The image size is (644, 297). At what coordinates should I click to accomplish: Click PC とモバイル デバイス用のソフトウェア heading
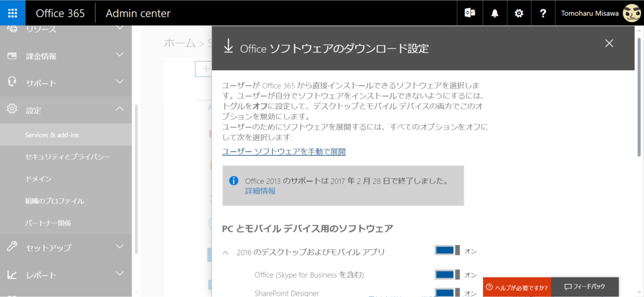click(308, 229)
